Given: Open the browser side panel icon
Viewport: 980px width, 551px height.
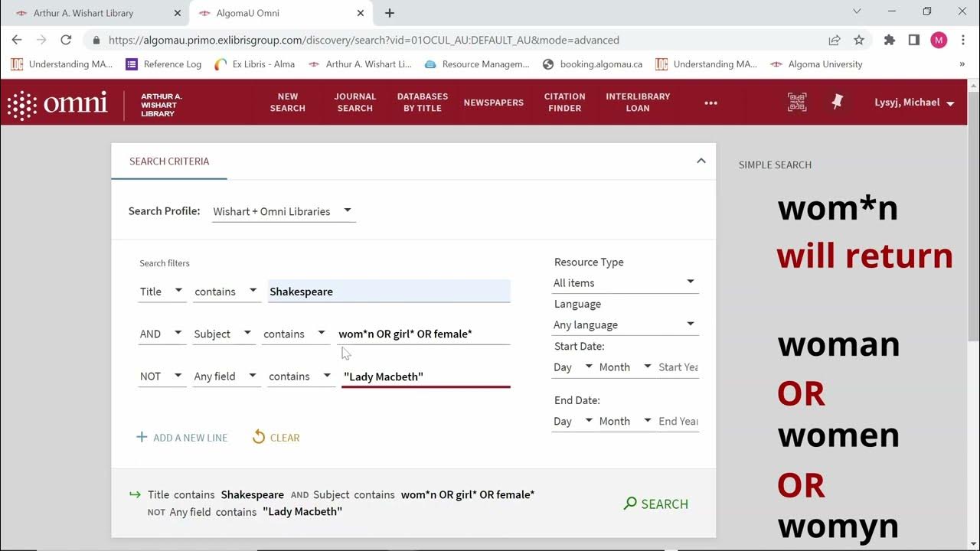Looking at the screenshot, I should tap(914, 40).
